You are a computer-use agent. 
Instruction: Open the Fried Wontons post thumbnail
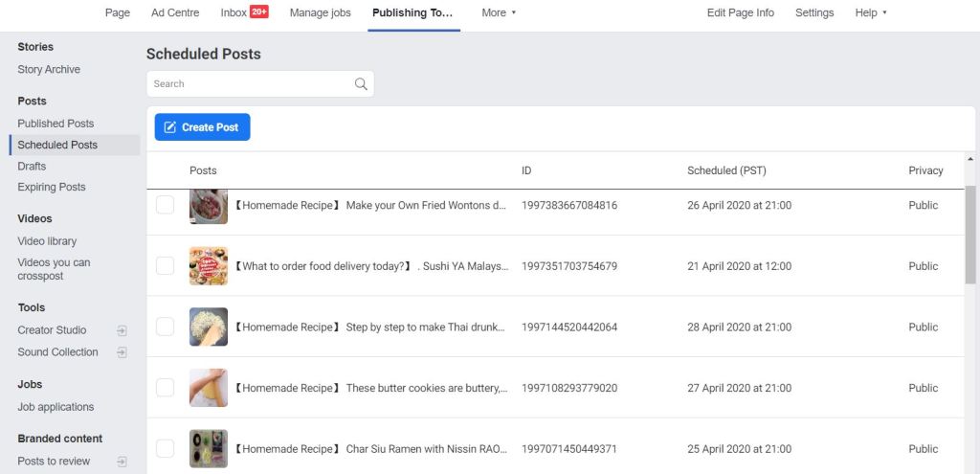point(209,206)
